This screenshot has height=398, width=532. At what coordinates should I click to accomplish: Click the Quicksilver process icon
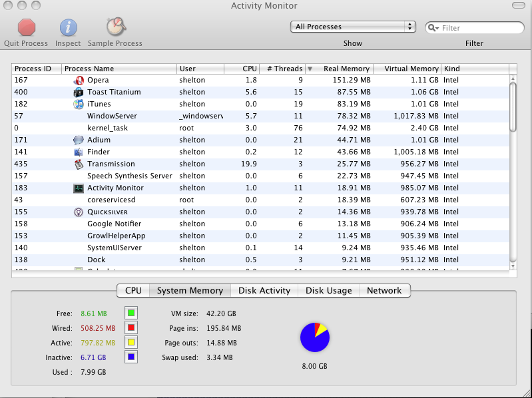click(x=79, y=212)
